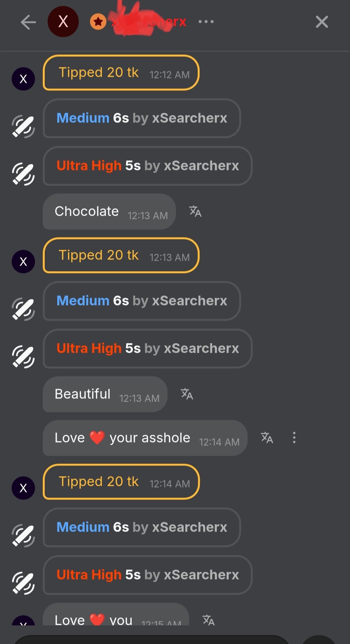Open the user's round X avatar in header
This screenshot has height=644, width=350.
pyautogui.click(x=63, y=22)
